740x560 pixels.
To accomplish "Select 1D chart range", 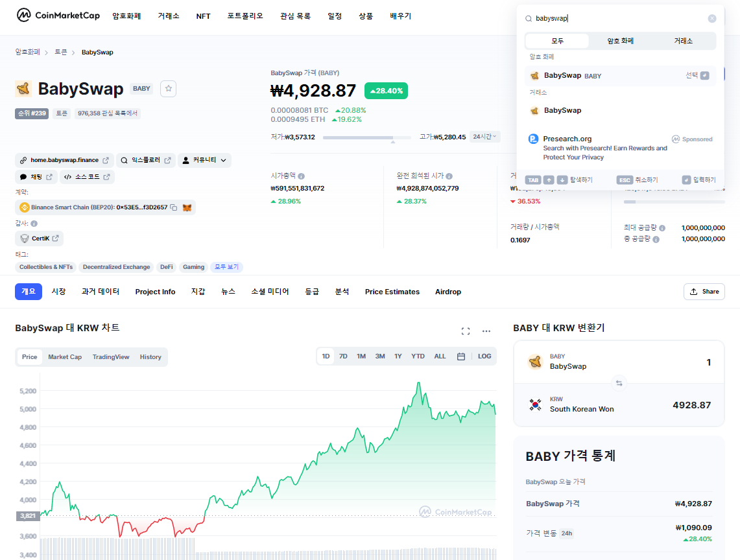I will point(326,356).
